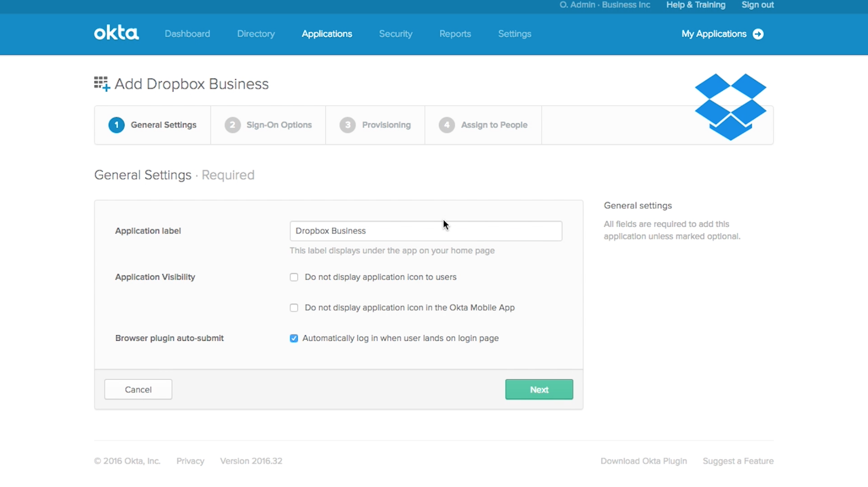Click the add-application grid icon beside the title
The image size is (868, 487).
tap(102, 84)
